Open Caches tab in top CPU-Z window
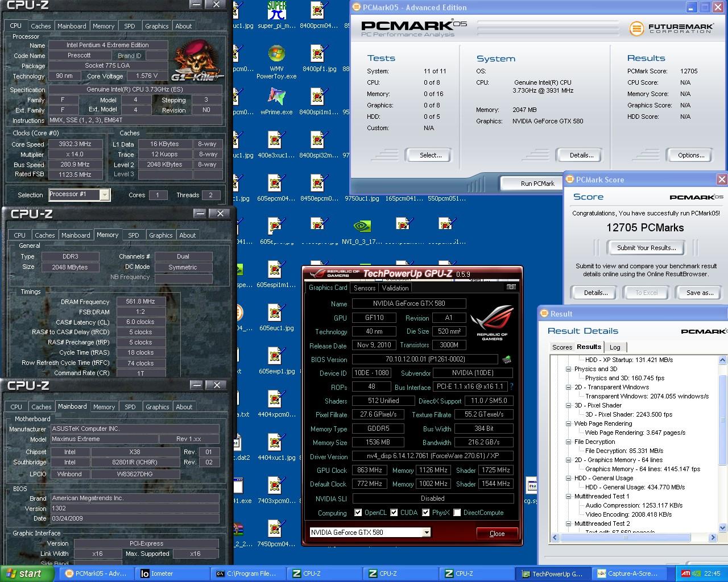Image resolution: width=728 pixels, height=582 pixels. [x=41, y=26]
